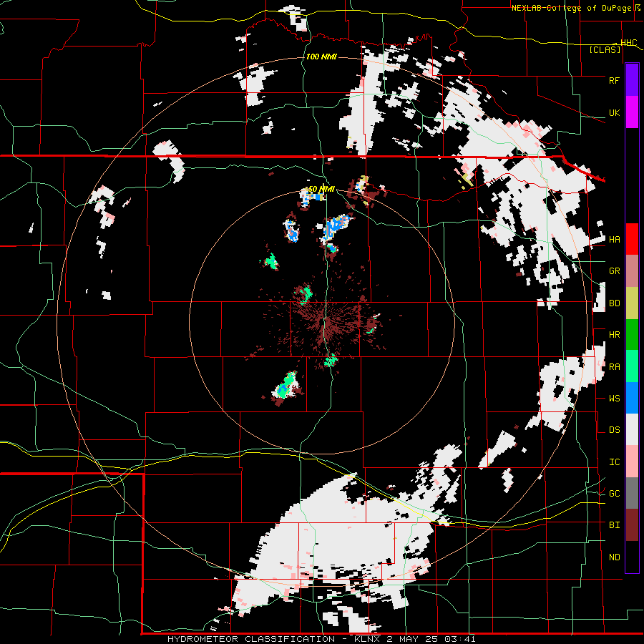
Task: Select the dusty pink GR legend swatch
Action: (x=632, y=271)
